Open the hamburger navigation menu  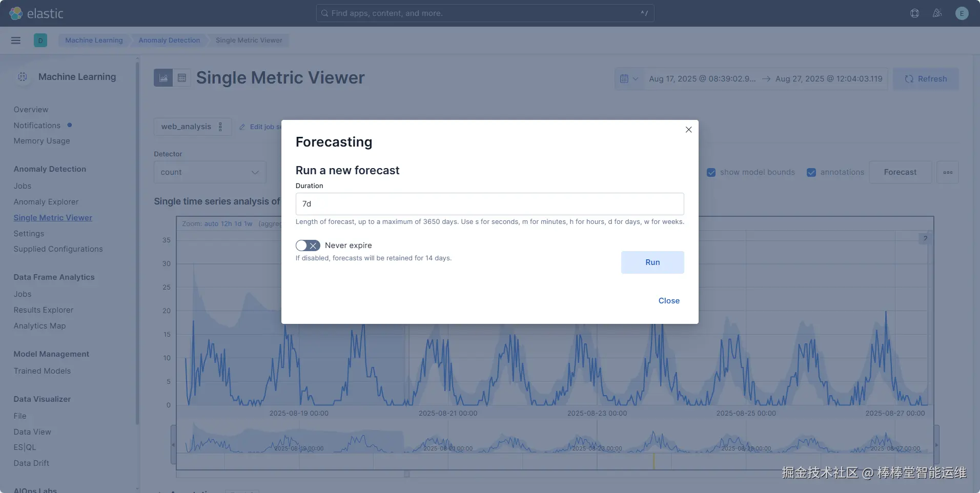tap(16, 40)
